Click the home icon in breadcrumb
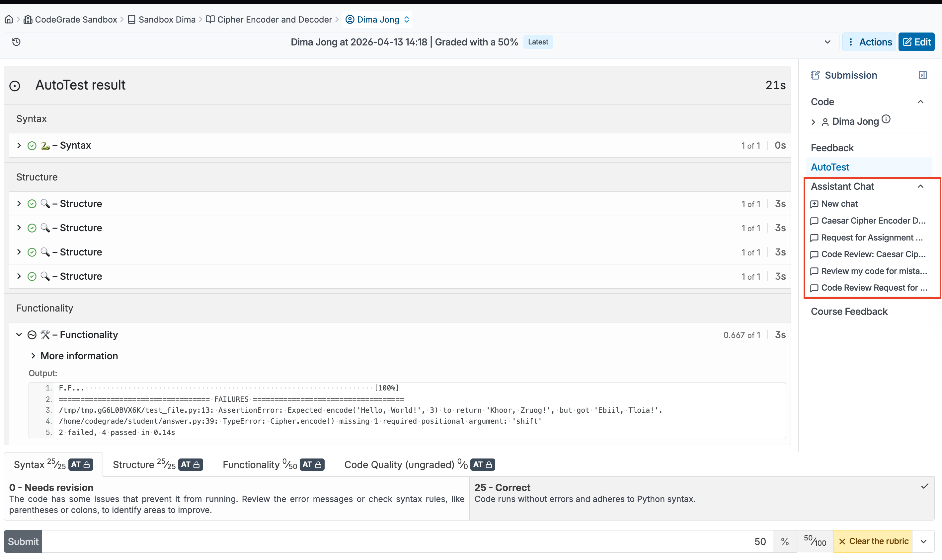The height and width of the screenshot is (560, 942). point(9,19)
